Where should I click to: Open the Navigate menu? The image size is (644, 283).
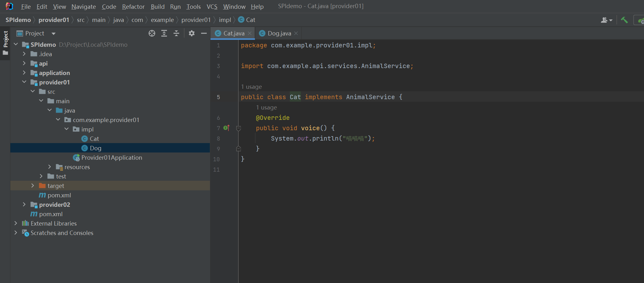click(84, 7)
